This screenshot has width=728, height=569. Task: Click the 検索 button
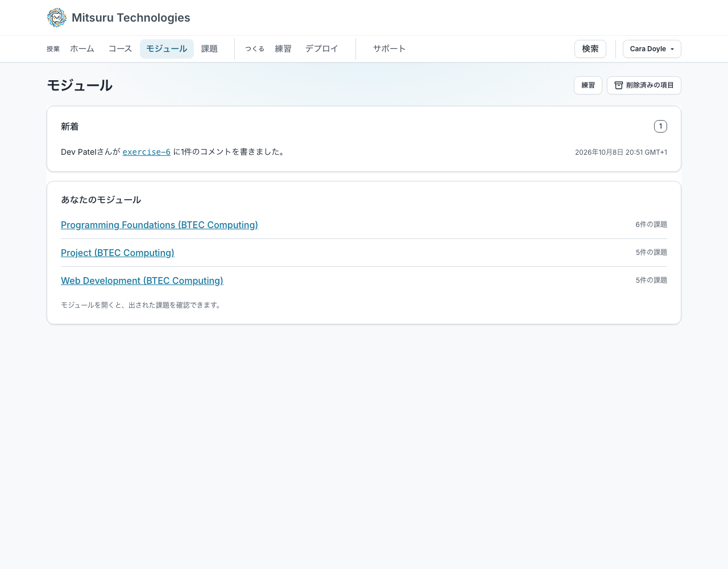[x=590, y=49]
